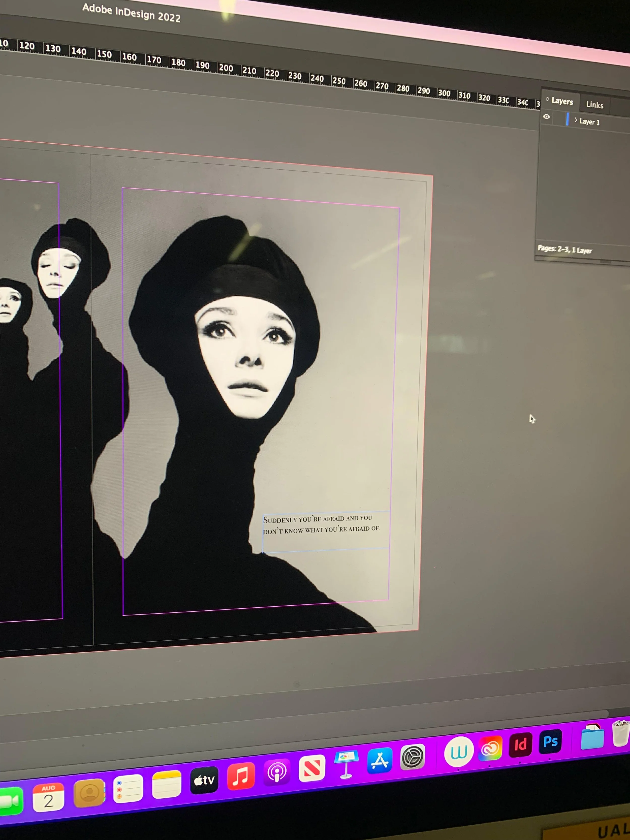The width and height of the screenshot is (630, 840).
Task: Open Adobe Creative Cloud from the Dock
Action: [490, 749]
